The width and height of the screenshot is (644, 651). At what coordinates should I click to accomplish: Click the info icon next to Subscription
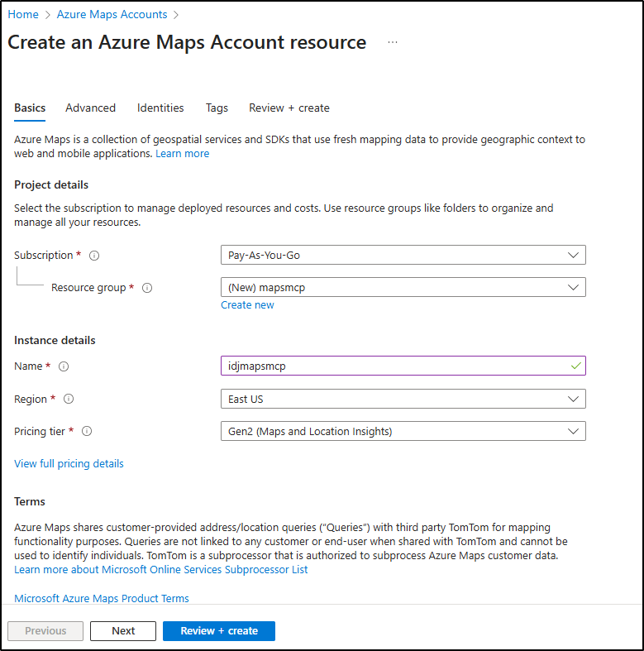coord(94,256)
